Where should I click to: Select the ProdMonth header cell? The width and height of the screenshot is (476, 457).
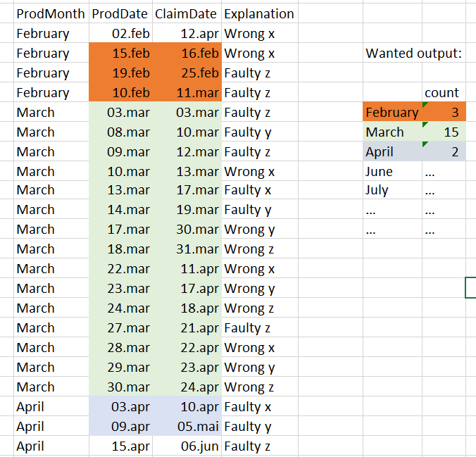pyautogui.click(x=51, y=13)
